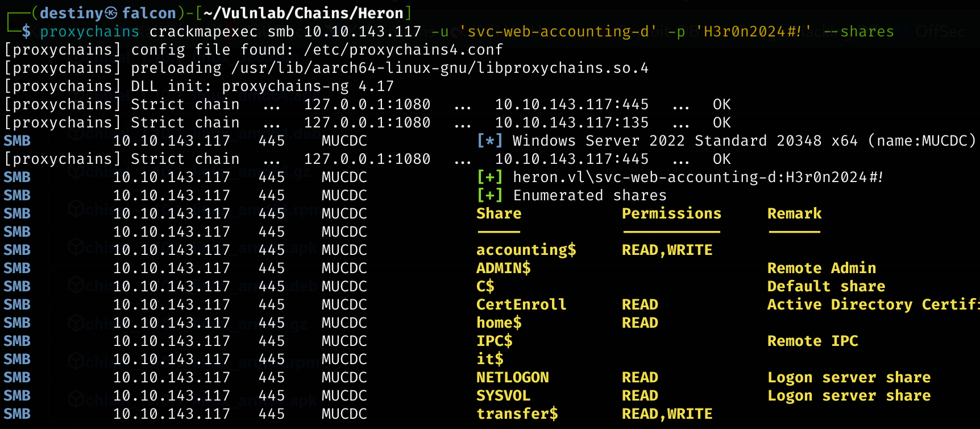Click the proxychains command word in prompt

[89, 31]
